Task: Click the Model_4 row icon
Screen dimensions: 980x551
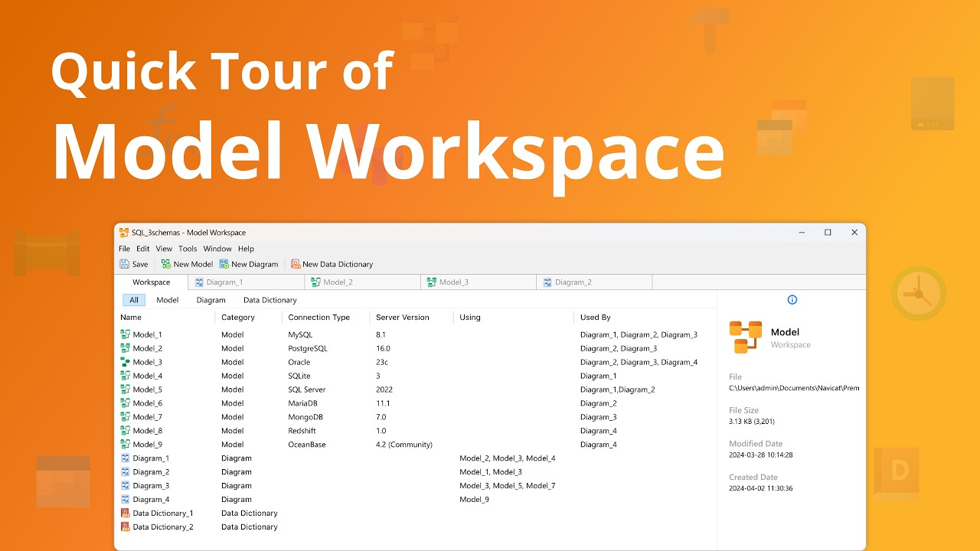Action: [126, 376]
